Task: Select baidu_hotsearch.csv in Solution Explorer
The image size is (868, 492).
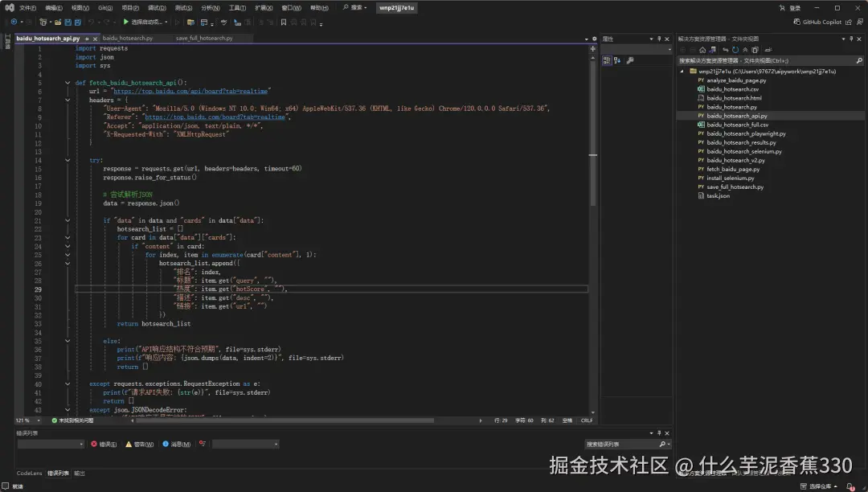Action: click(x=732, y=89)
